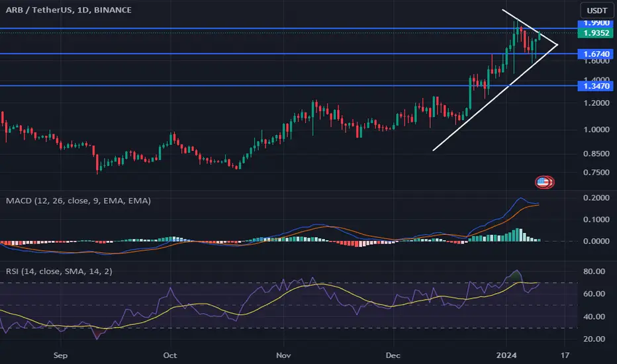Click the MACD 0.0000 scale value
This screenshot has width=617, height=364.
coord(596,241)
